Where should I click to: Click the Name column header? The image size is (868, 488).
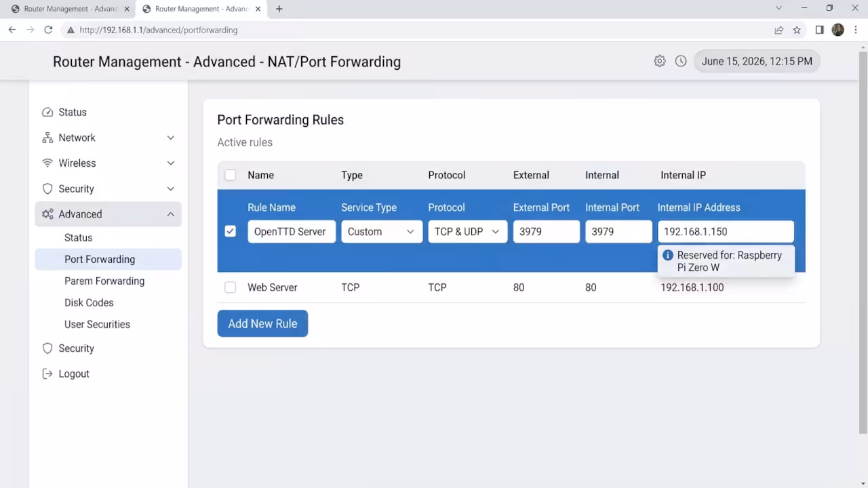point(261,175)
